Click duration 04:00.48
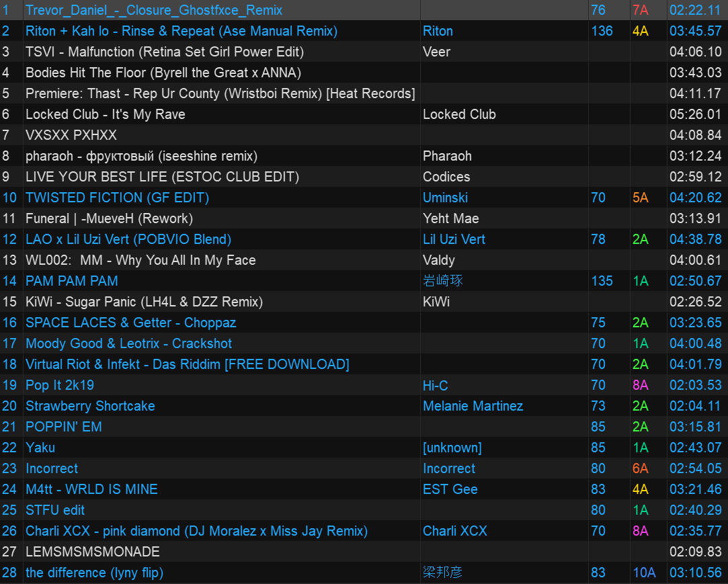This screenshot has width=728, height=584. (x=696, y=343)
